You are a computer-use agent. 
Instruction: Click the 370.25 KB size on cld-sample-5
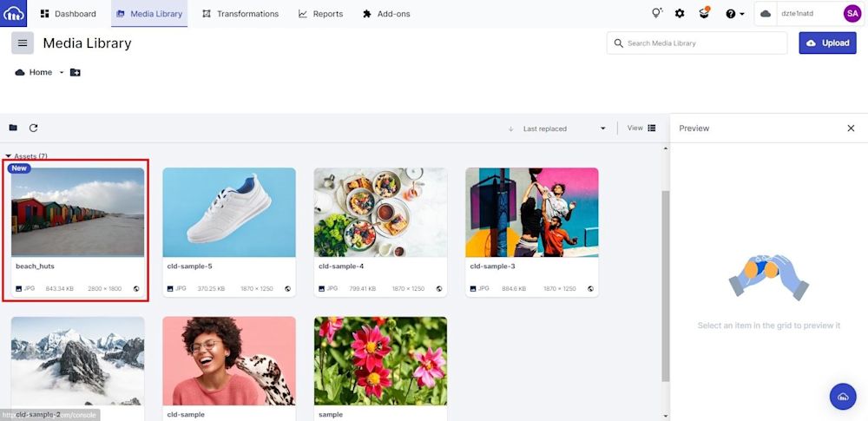coord(211,288)
